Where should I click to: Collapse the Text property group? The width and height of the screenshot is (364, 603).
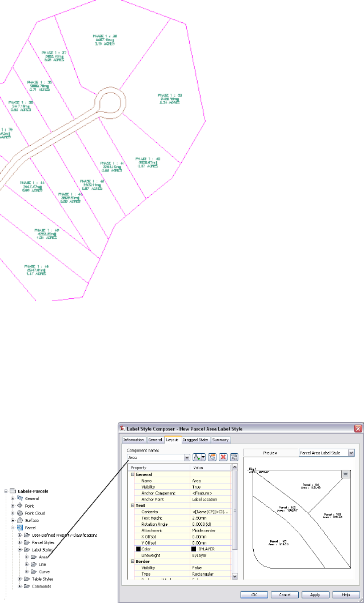point(133,505)
